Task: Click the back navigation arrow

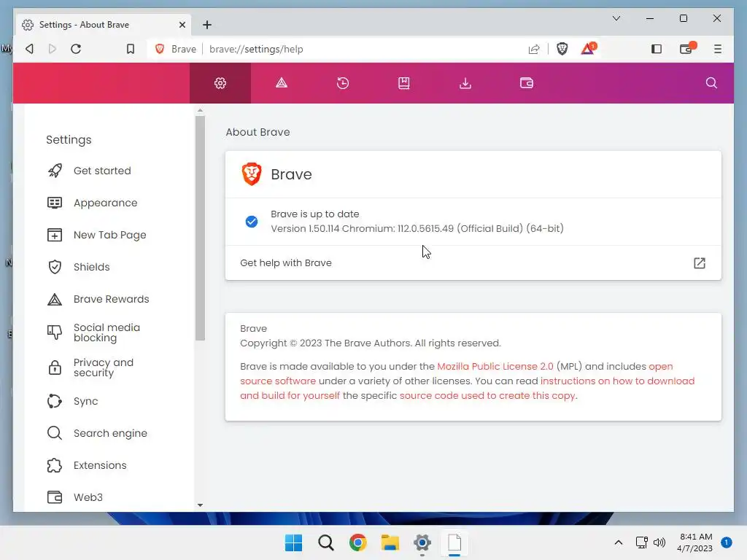Action: tap(29, 49)
